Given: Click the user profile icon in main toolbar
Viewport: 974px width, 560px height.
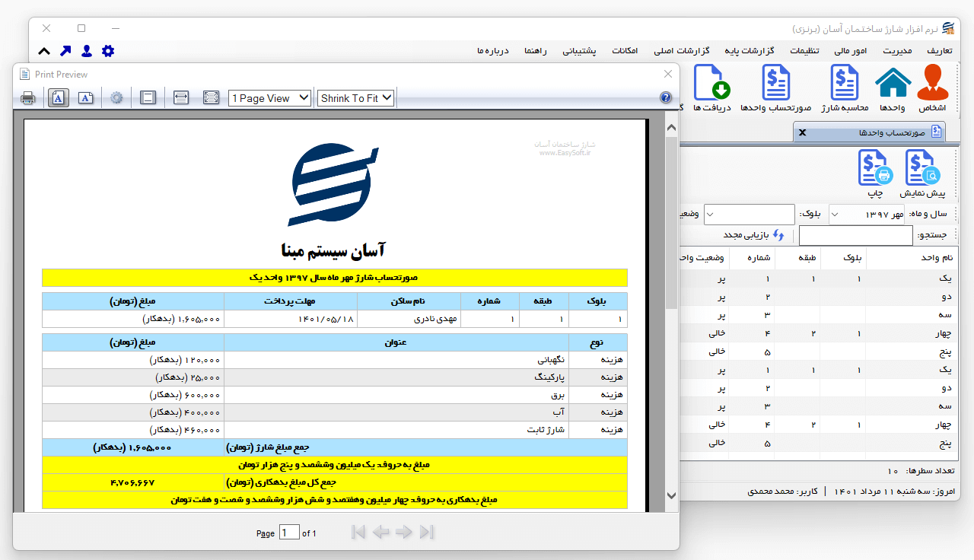Looking at the screenshot, I should click(87, 51).
